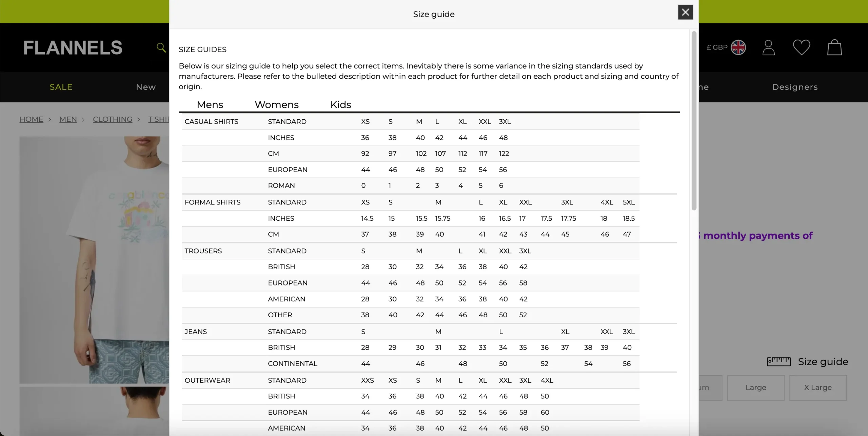Select the Mens size tab

(x=210, y=104)
